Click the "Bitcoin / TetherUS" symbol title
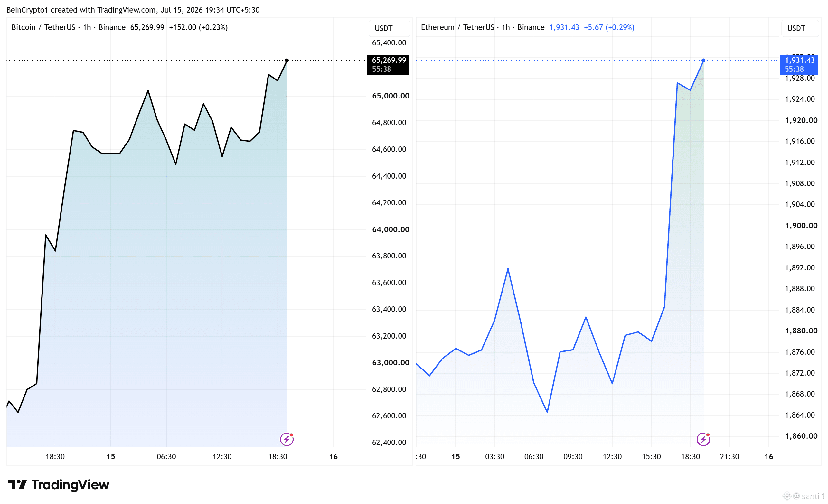This screenshot has width=828, height=504. click(43, 27)
